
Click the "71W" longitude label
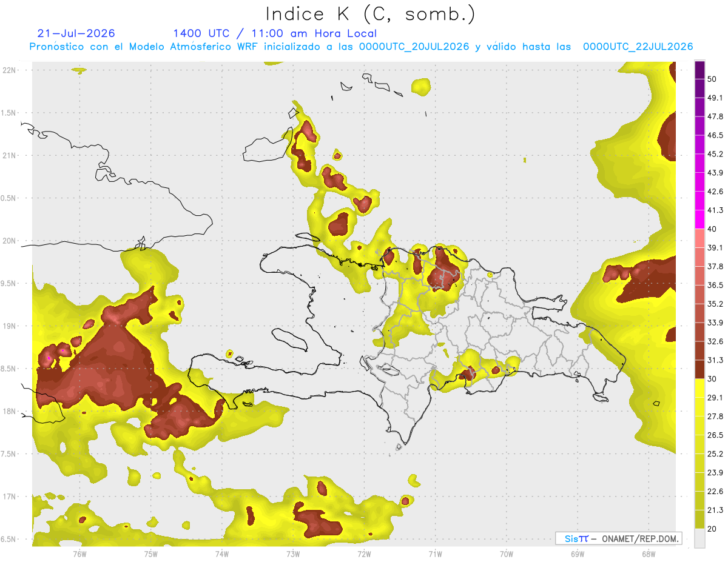[435, 554]
